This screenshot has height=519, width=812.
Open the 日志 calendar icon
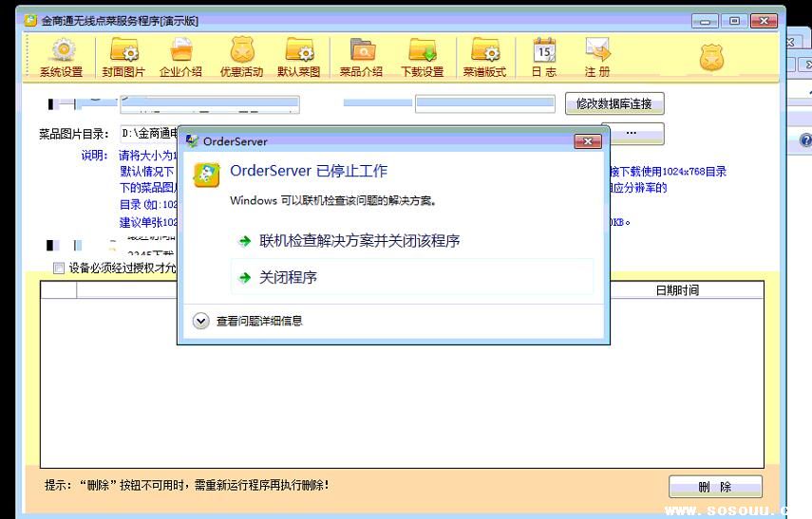[x=544, y=58]
